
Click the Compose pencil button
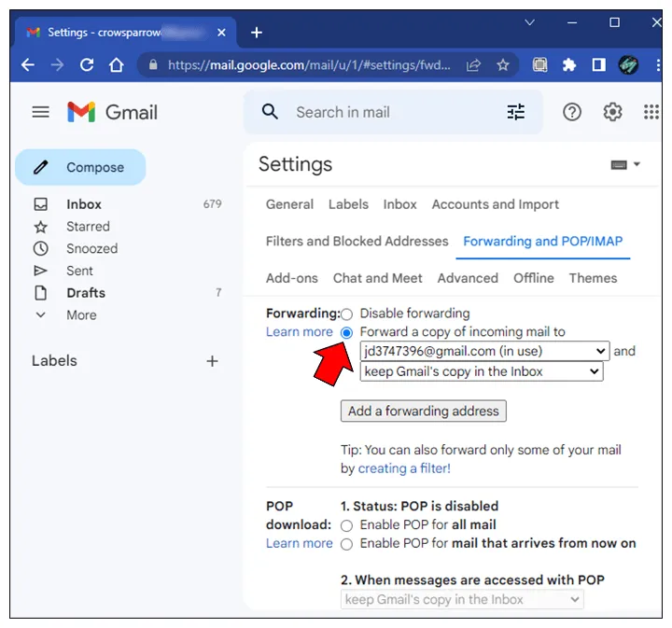80,167
